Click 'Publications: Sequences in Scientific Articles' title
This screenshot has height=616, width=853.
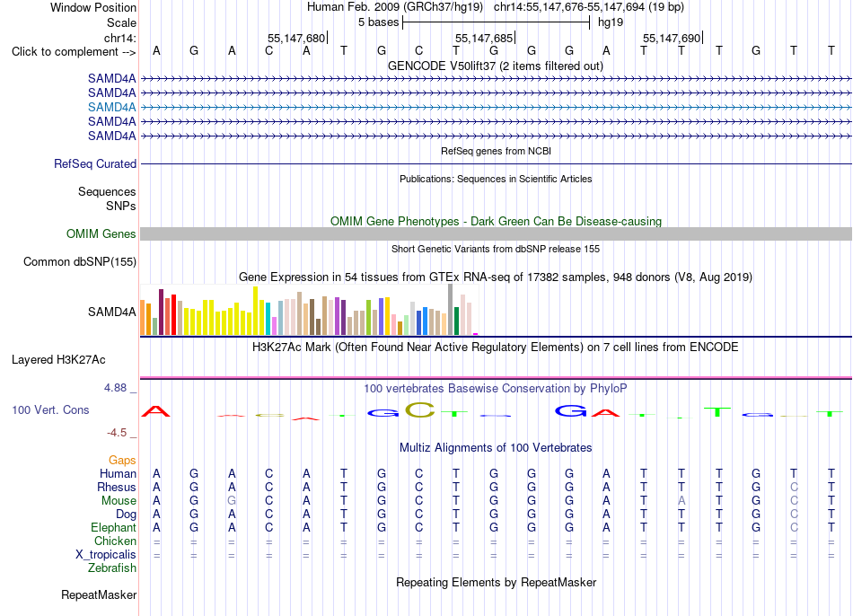[x=496, y=179]
